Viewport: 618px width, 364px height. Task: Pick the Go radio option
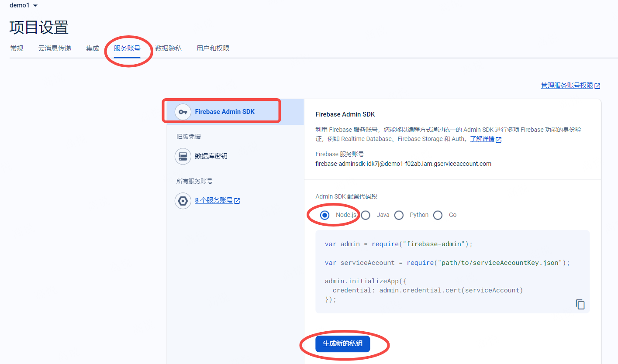[x=438, y=215]
